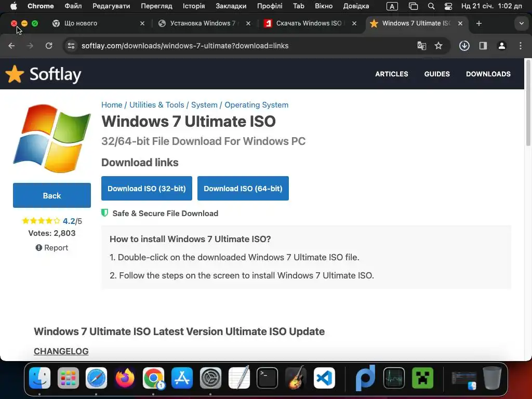This screenshot has height=399, width=532.
Task: Click the blue Back button
Action: 52,195
